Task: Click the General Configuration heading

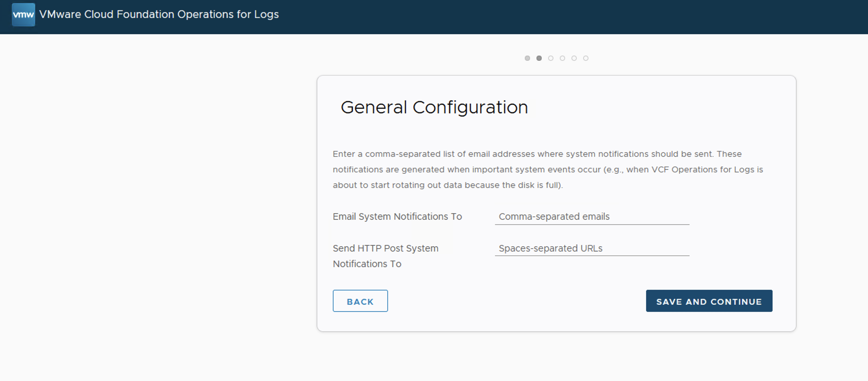Action: (x=434, y=107)
